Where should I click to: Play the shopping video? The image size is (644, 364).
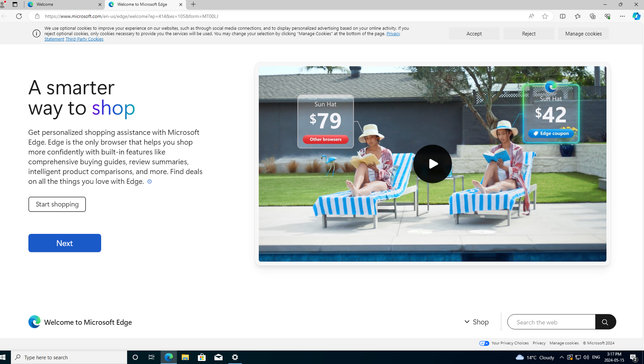pyautogui.click(x=432, y=164)
